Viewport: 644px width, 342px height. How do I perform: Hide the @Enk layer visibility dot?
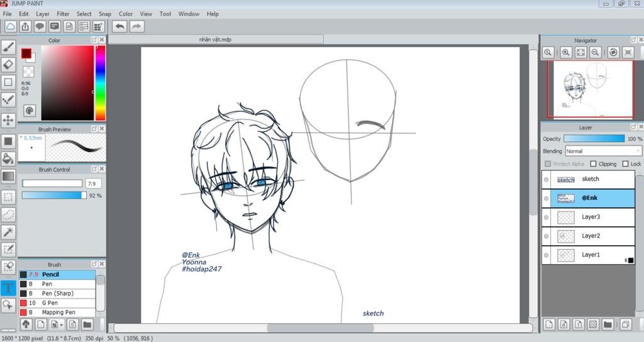pyautogui.click(x=547, y=198)
